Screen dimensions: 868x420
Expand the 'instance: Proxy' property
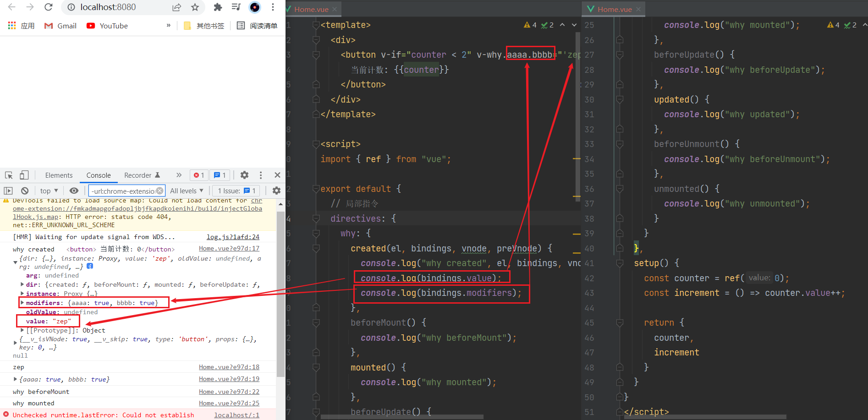click(22, 294)
